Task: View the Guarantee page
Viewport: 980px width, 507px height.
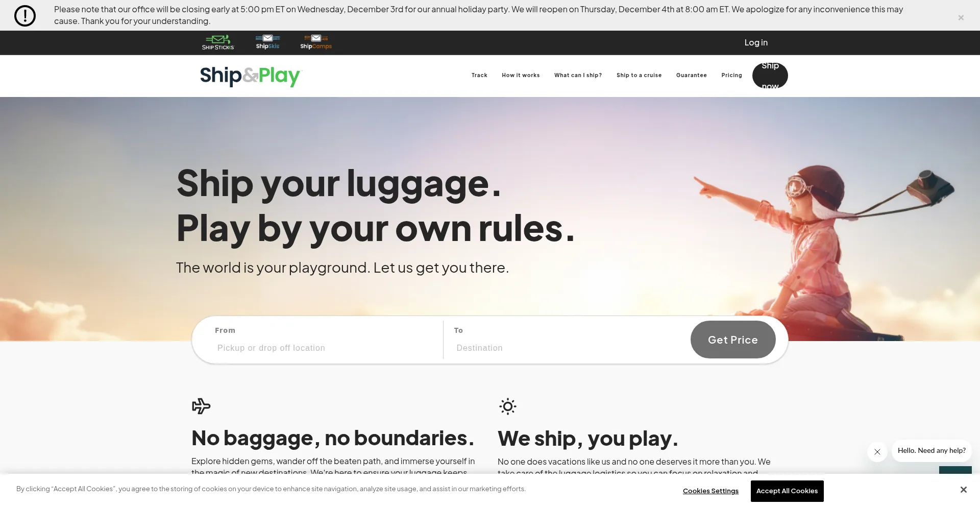Action: pyautogui.click(x=692, y=75)
